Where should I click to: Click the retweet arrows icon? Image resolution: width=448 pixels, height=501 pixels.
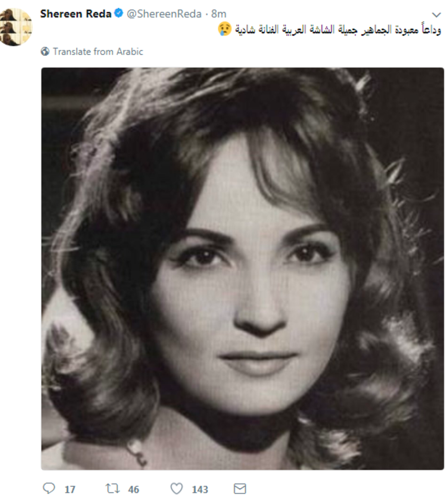click(112, 488)
